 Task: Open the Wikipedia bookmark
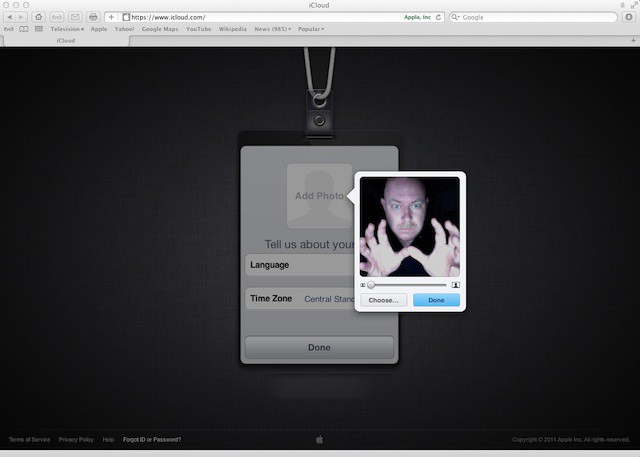point(232,29)
